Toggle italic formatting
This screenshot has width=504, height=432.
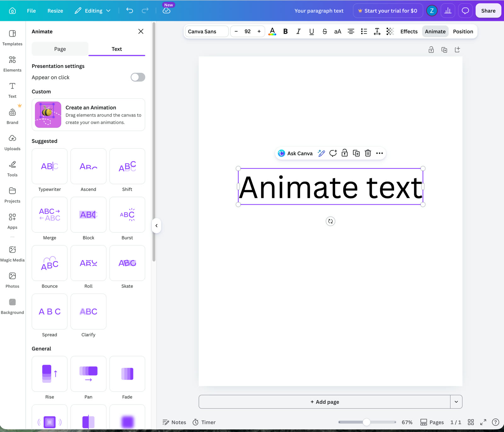(x=298, y=32)
